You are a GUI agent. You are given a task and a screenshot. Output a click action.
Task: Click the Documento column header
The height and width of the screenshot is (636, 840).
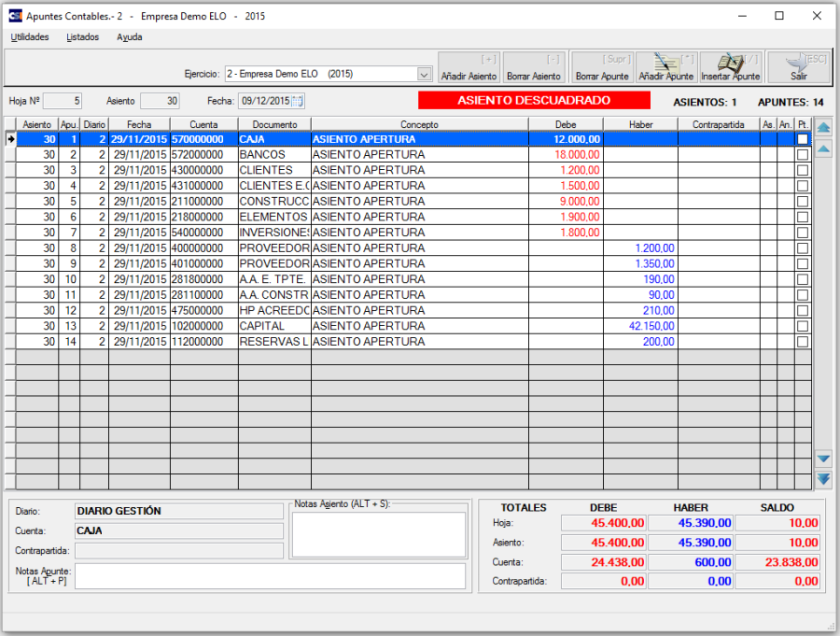(274, 124)
